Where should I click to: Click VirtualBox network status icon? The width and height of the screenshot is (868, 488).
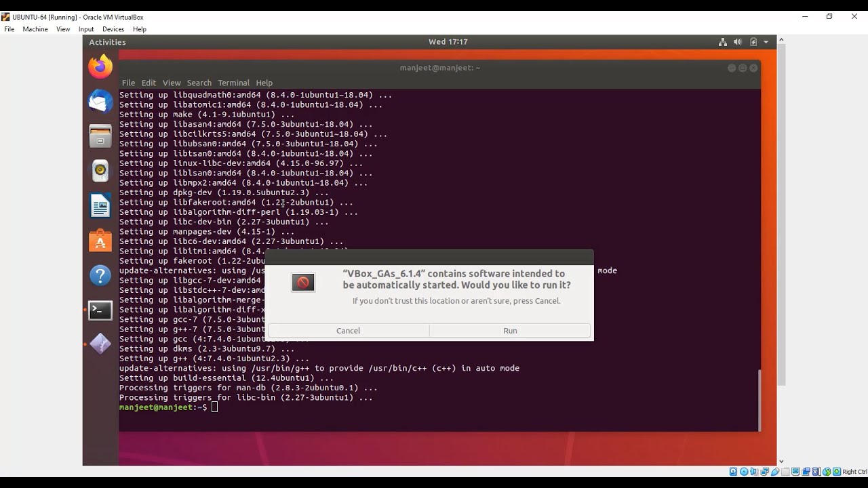tap(764, 472)
